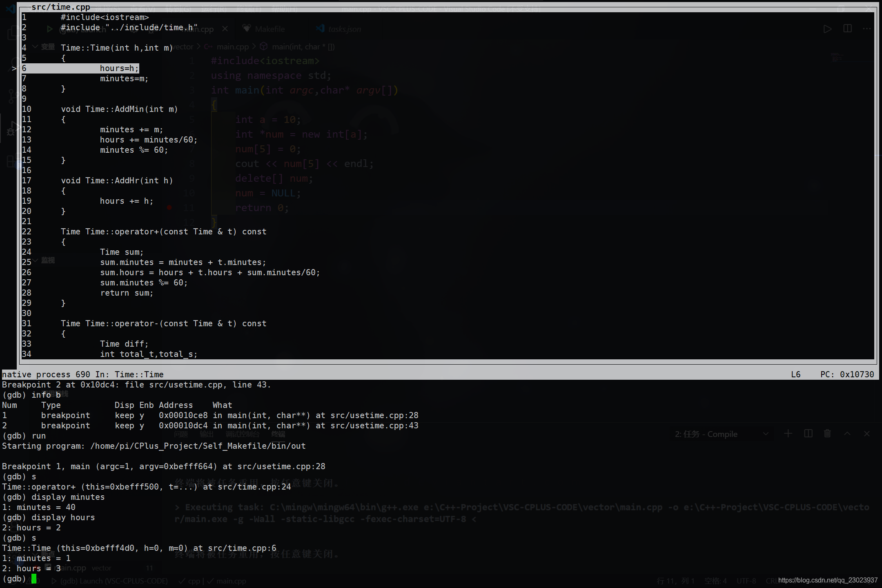Screen dimensions: 882x588
Task: Click the UTF-8 encoding status item
Action: click(x=746, y=581)
